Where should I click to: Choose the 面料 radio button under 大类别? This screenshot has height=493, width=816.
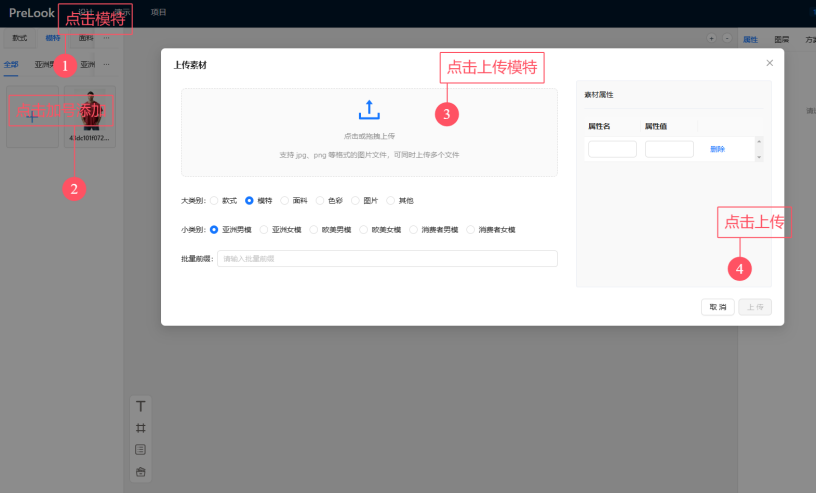point(285,201)
